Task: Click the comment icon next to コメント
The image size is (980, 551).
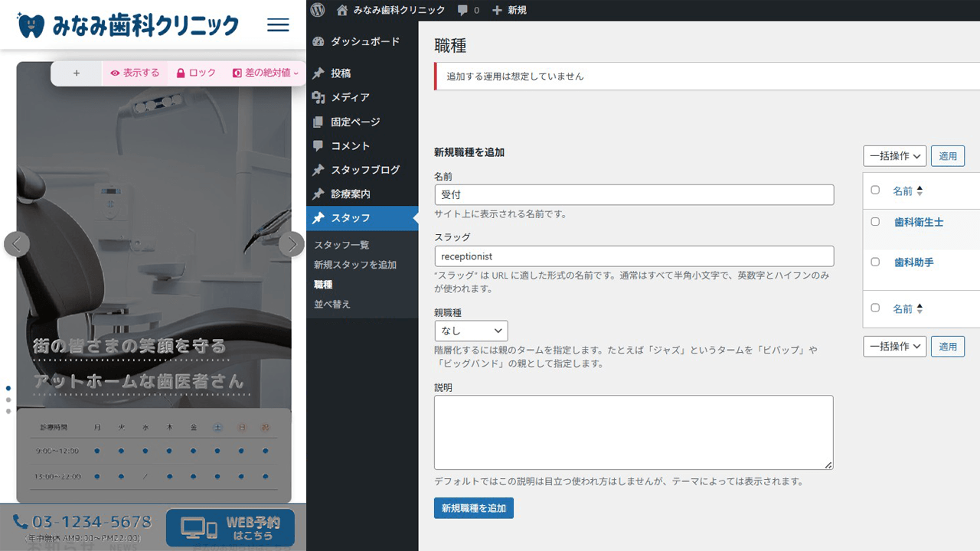Action: [x=318, y=146]
